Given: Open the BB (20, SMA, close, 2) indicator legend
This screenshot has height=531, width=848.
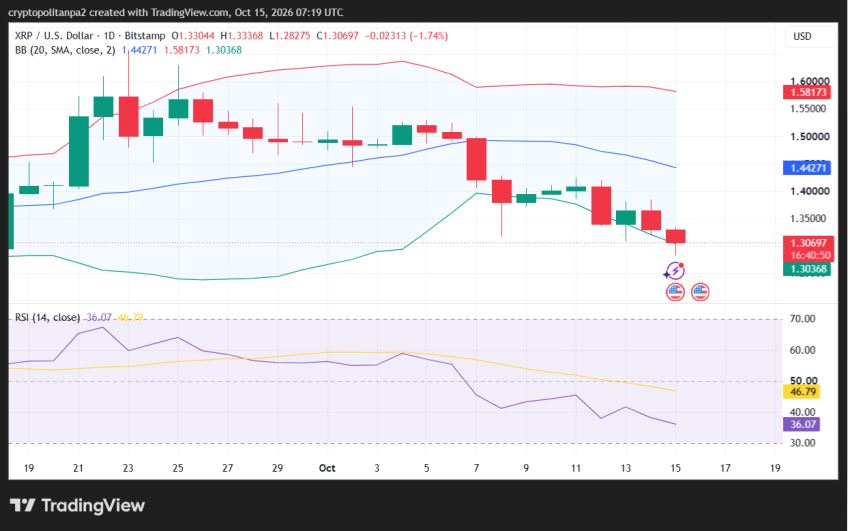Looking at the screenshot, I should 65,50.
